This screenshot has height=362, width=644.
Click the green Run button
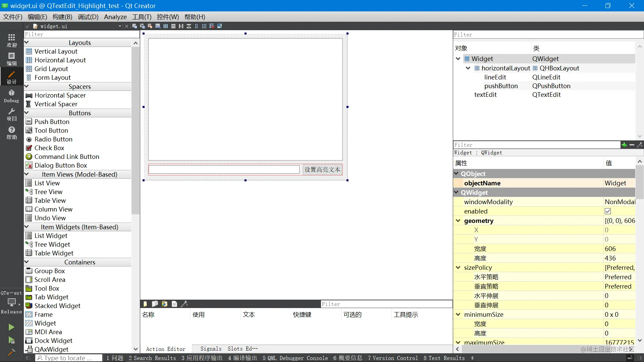coord(11,327)
